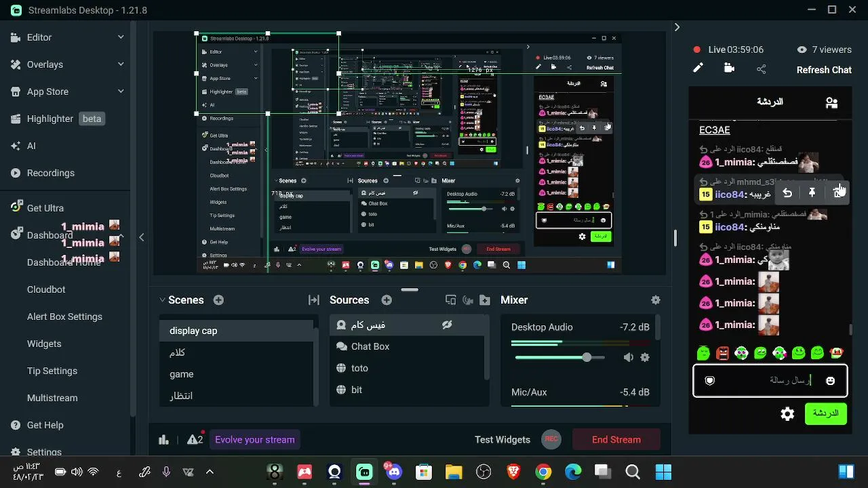Image resolution: width=868 pixels, height=488 pixels.
Task: Click Test Widgets
Action: point(502,440)
